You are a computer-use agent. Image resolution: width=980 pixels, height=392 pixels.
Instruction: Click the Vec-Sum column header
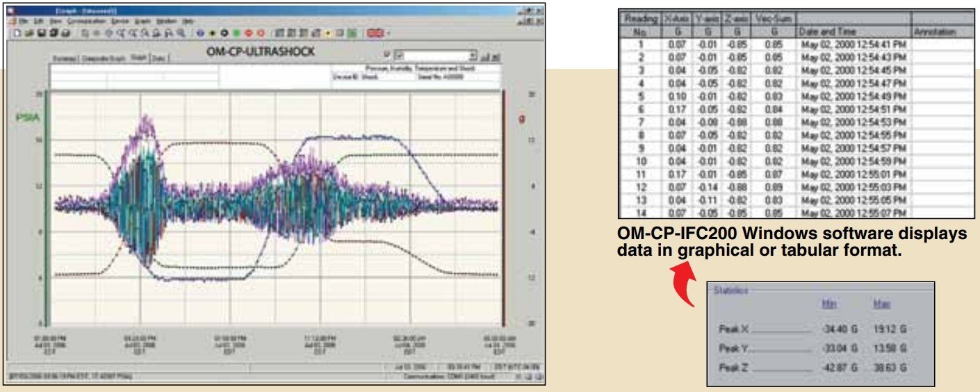pyautogui.click(x=774, y=24)
